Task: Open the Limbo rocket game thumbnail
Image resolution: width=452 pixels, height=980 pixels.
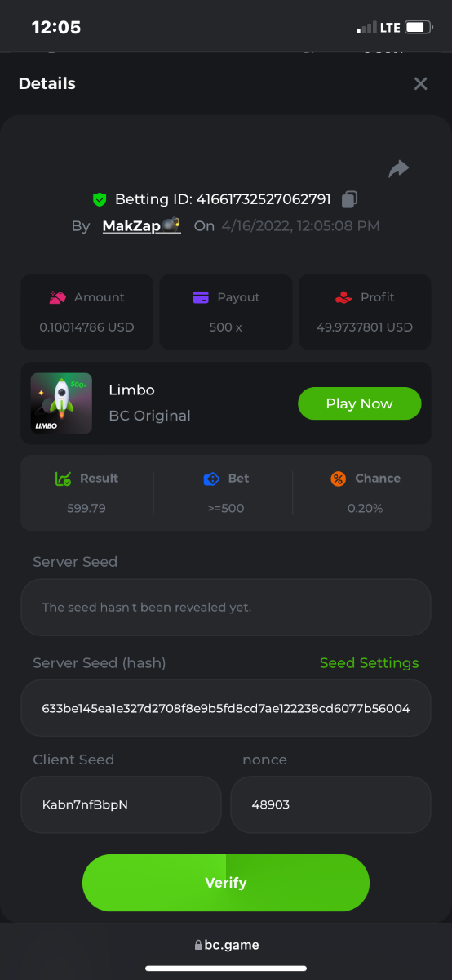Action: pyautogui.click(x=61, y=403)
